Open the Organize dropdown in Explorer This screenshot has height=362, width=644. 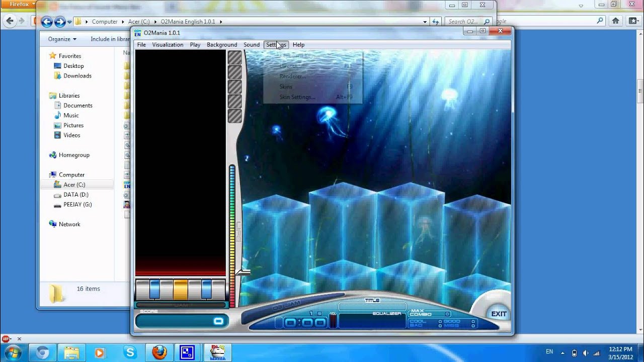[x=62, y=39]
